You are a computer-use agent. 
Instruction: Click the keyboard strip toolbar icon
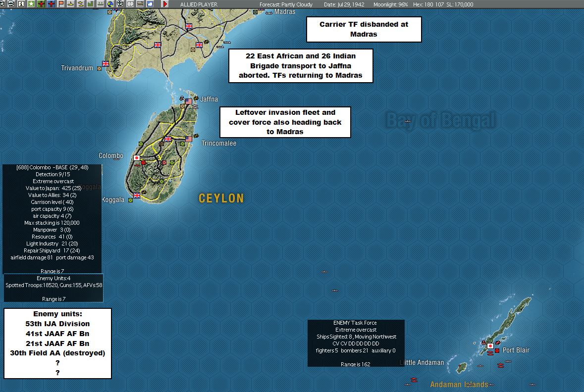pyautogui.click(x=140, y=4)
